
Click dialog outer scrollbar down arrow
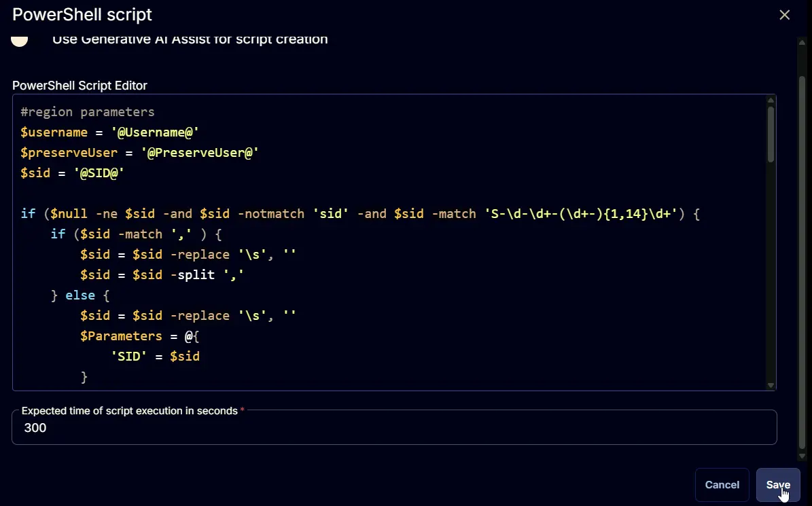click(802, 456)
